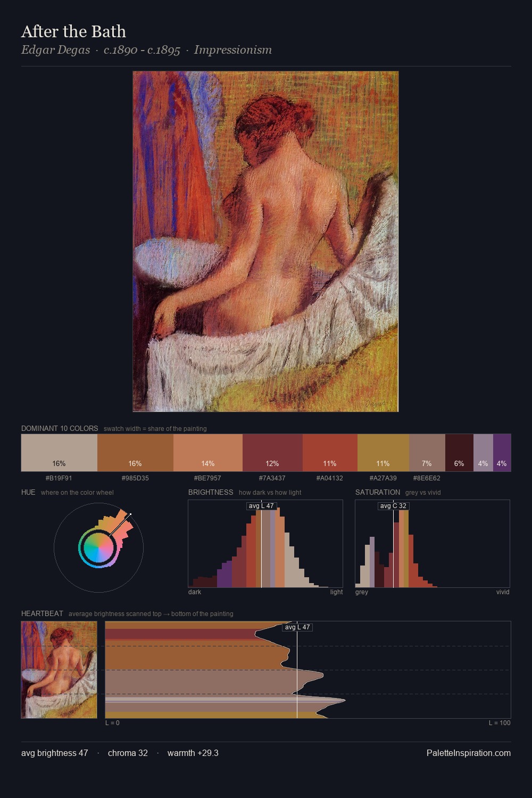Viewport: 532px width, 798px height.
Task: Click the 'dark' axis label under brightness
Action: click(195, 592)
